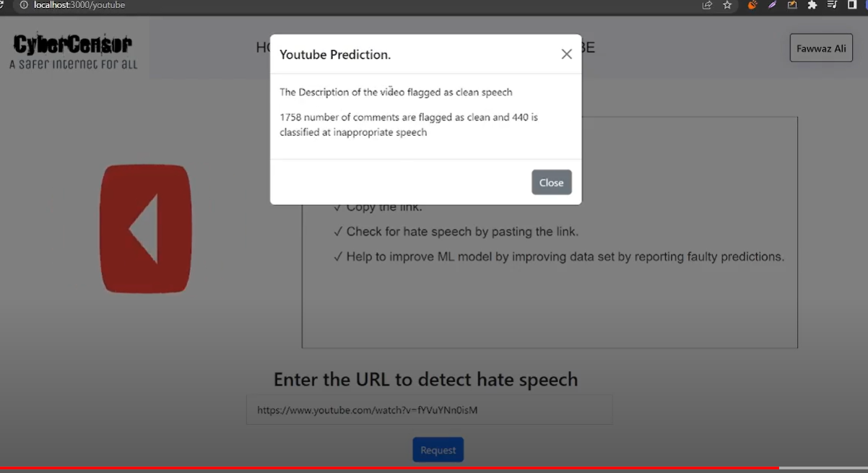
Task: Click the purple feather extension icon
Action: point(772,5)
